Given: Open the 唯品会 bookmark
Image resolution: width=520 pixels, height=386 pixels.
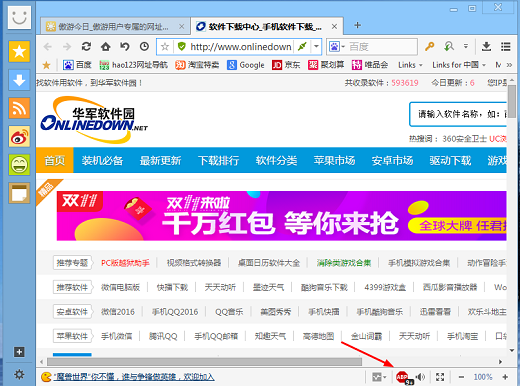Looking at the screenshot, I should tap(370, 65).
